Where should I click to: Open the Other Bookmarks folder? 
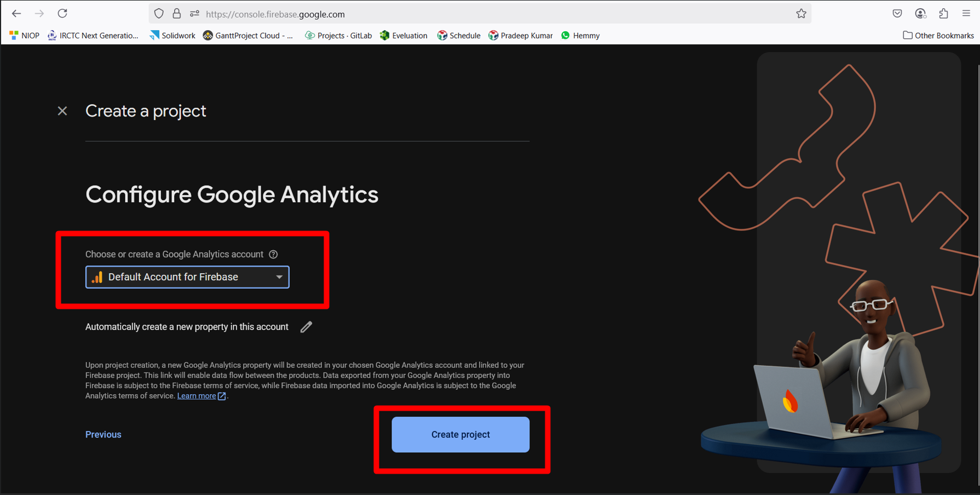[x=938, y=36]
